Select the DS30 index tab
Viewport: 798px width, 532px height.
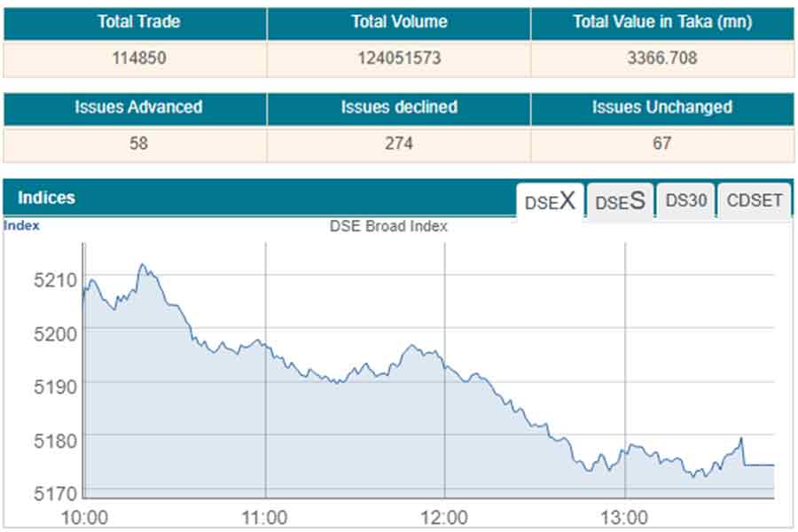coord(686,200)
